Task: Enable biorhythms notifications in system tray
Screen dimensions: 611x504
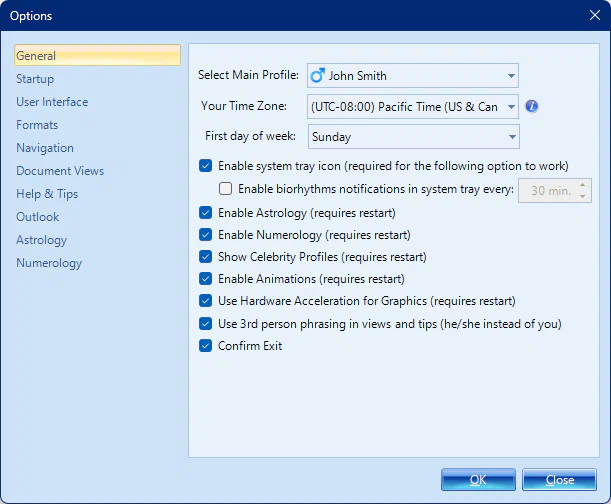Action: tap(225, 189)
